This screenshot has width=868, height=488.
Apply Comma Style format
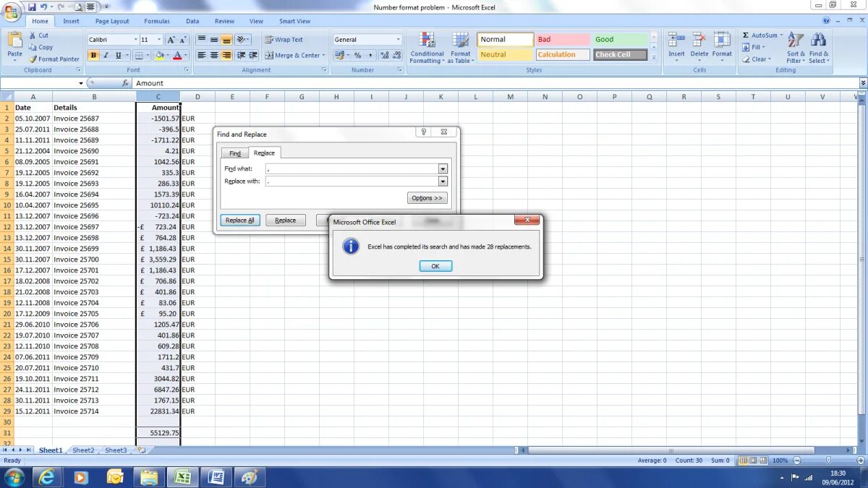(x=370, y=55)
